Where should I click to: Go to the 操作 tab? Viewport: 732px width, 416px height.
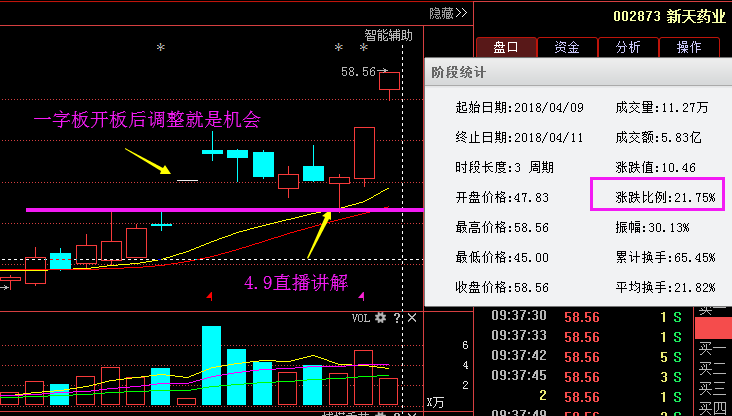click(x=689, y=47)
